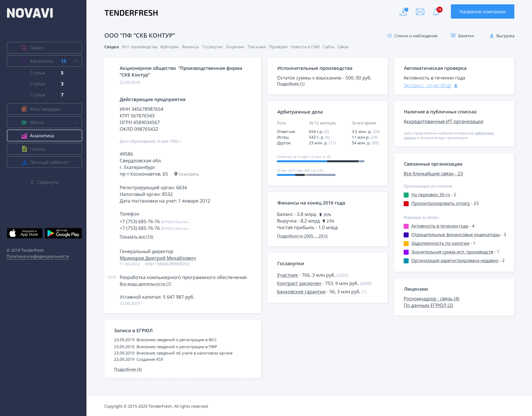Click the pink Аналитика chart icon

coord(24,136)
